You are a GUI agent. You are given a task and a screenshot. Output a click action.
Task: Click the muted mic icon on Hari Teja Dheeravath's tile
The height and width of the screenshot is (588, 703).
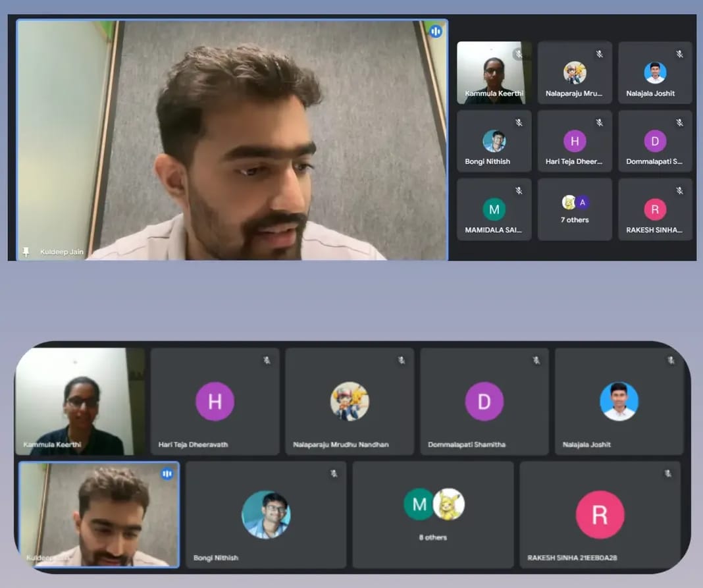267,360
